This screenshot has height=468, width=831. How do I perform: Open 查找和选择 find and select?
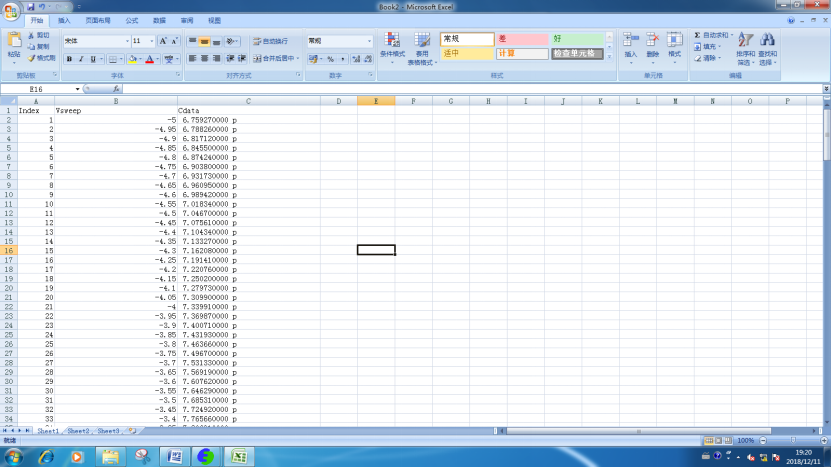pyautogui.click(x=767, y=48)
